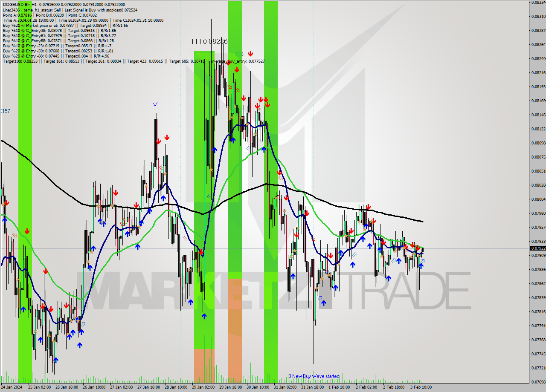Click the 'average_Buy_entry: 0.077527' text

click(238, 61)
